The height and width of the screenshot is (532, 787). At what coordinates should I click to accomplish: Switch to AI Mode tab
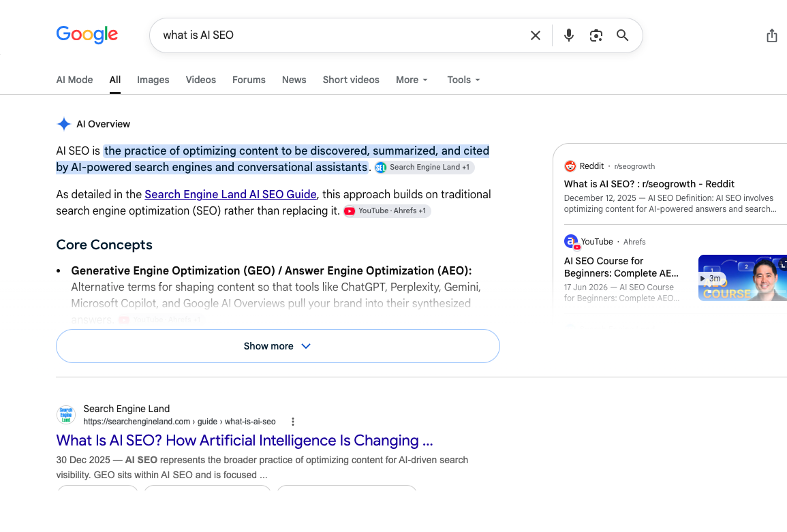[x=74, y=80]
